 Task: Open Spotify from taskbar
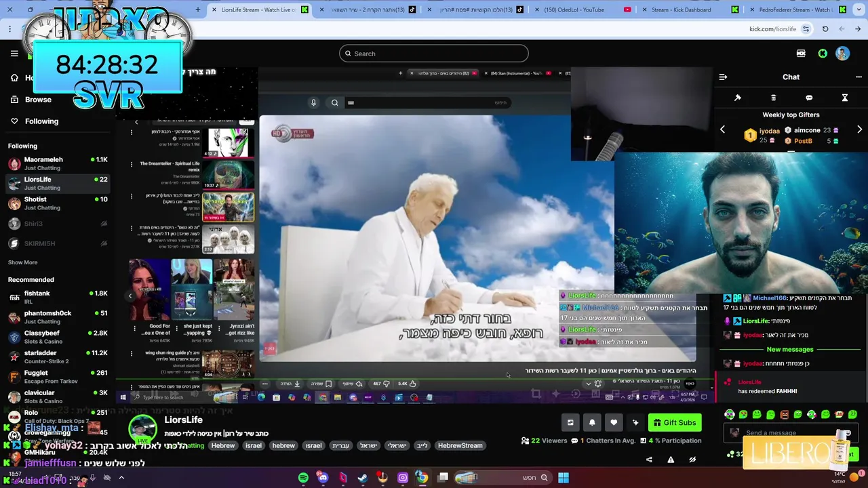(303, 478)
